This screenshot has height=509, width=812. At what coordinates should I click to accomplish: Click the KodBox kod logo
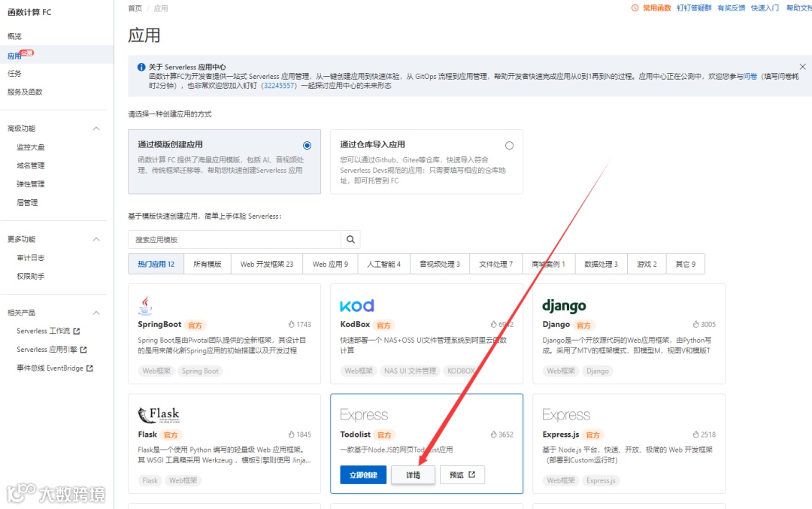pos(357,305)
